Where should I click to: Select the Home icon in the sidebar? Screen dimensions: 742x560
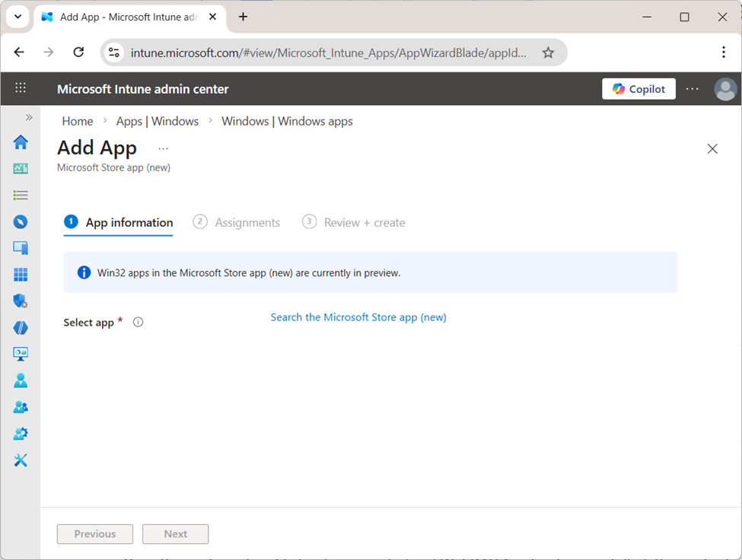(21, 142)
